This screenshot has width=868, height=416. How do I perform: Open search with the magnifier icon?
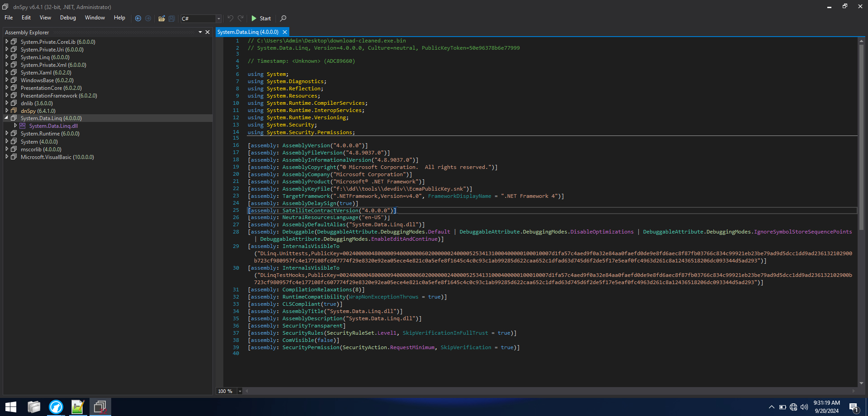tap(283, 19)
